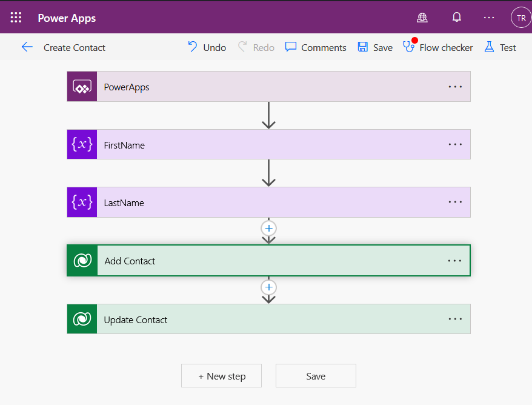Click the PowerApps trigger icon

82,87
